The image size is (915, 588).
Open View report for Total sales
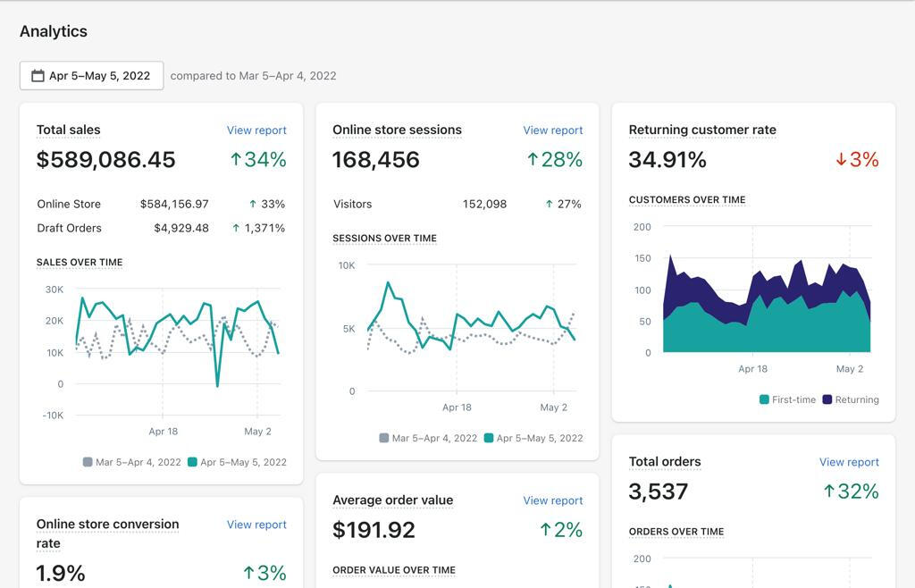tap(256, 130)
